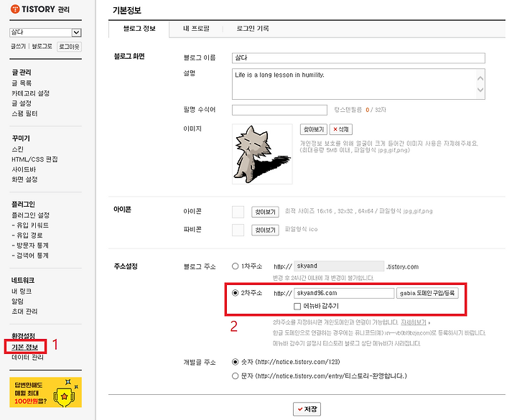The width and height of the screenshot is (517, 420).
Task: Click the trophy reward banner
Action: (x=45, y=392)
